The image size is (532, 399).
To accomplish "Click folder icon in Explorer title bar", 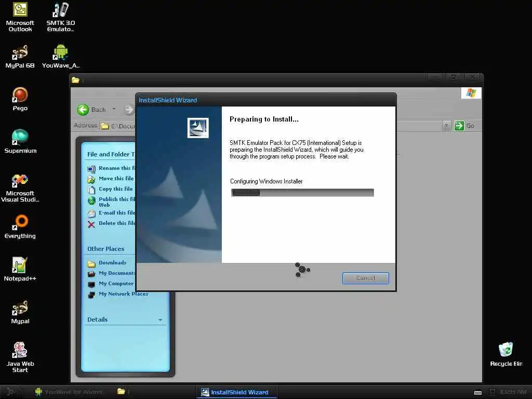I will point(75,80).
